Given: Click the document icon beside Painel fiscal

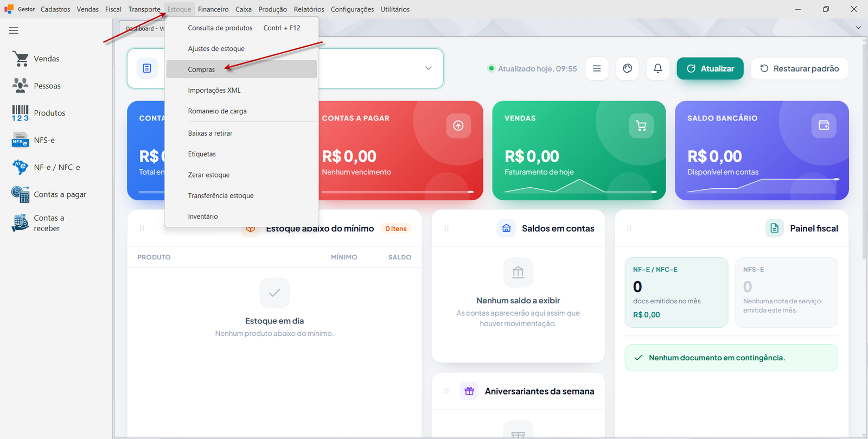Looking at the screenshot, I should (775, 228).
